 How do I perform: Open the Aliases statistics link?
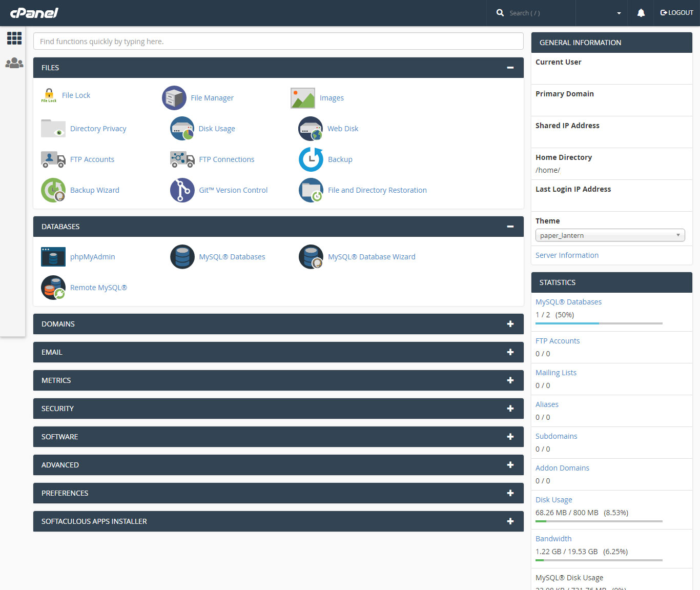547,404
